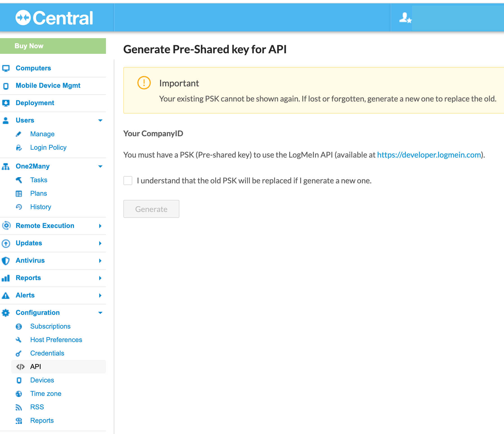The width and height of the screenshot is (504, 434).
Task: Collapse the One2Many section arrow
Action: pyautogui.click(x=100, y=167)
